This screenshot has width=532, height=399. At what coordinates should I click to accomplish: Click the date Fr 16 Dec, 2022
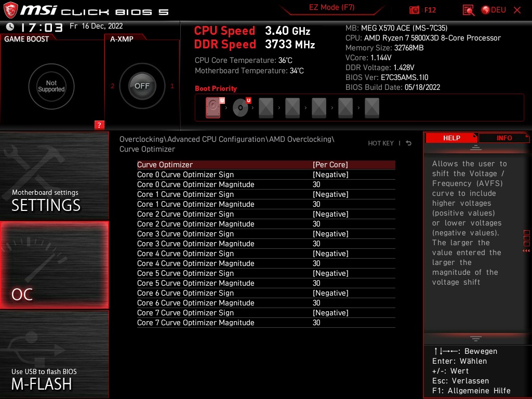click(x=96, y=26)
